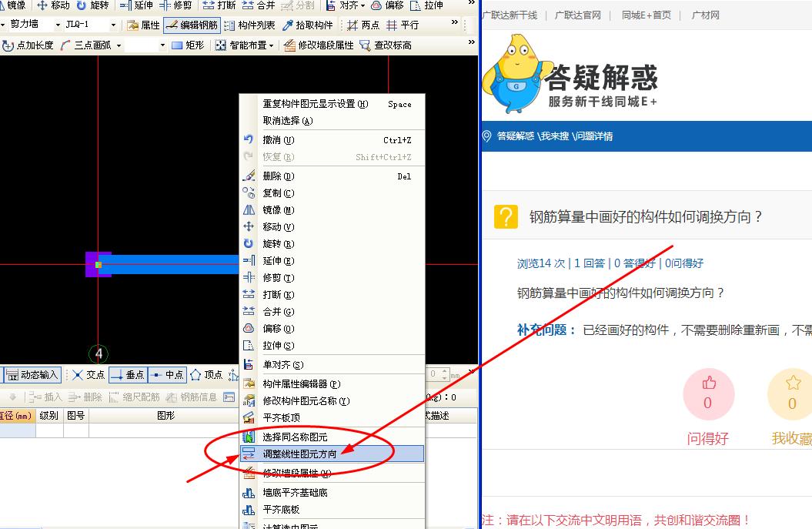Viewport: 812px width, 529px height.
Task: Click the 移动 (Move) toolbar icon
Action: tap(53, 5)
